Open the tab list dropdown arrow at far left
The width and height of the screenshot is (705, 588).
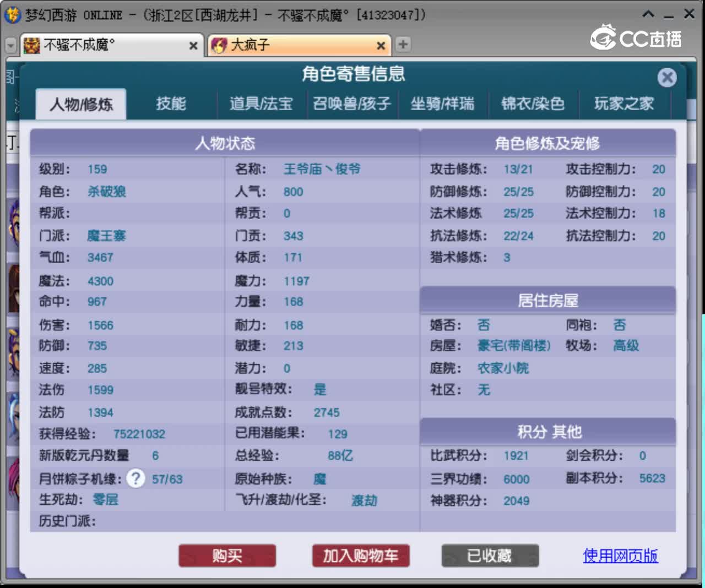(10, 45)
